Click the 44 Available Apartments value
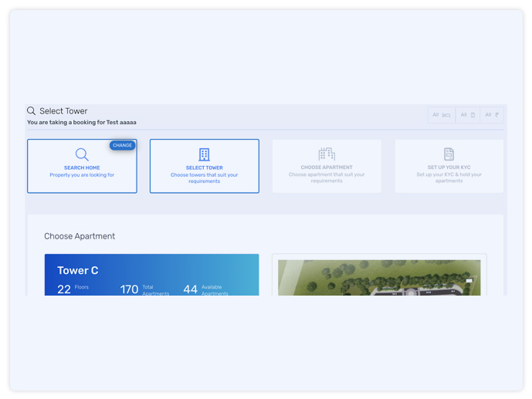The height and width of the screenshot is (399, 532). [x=191, y=289]
